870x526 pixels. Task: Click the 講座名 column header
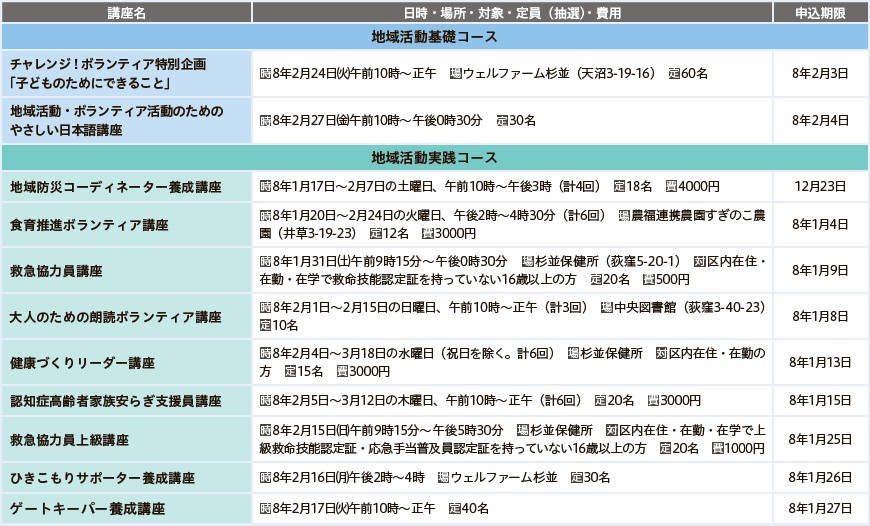(126, 12)
